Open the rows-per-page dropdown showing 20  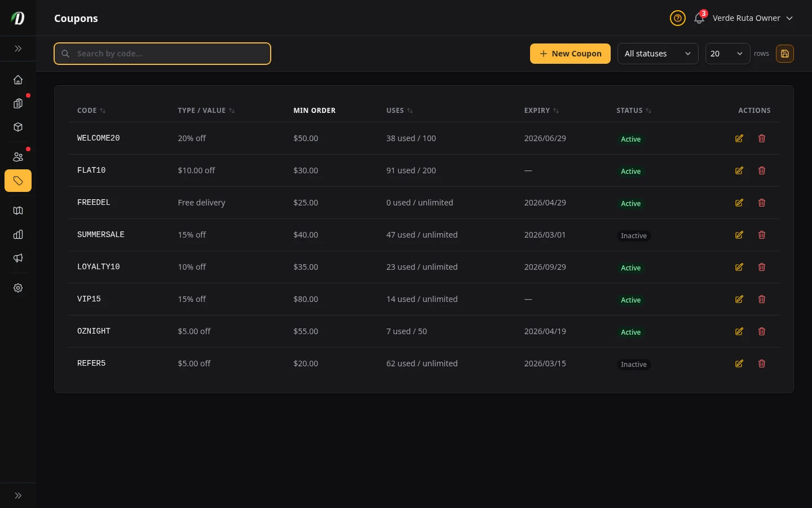tap(727, 54)
